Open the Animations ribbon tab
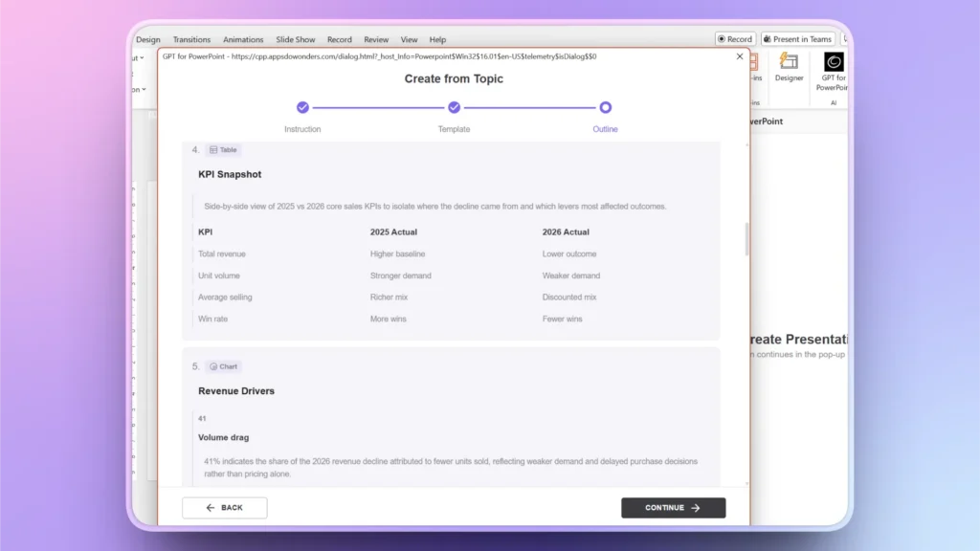This screenshot has height=551, width=980. pyautogui.click(x=243, y=39)
